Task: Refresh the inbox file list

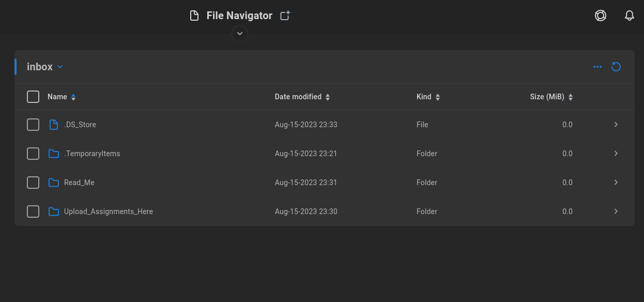Action: tap(616, 67)
